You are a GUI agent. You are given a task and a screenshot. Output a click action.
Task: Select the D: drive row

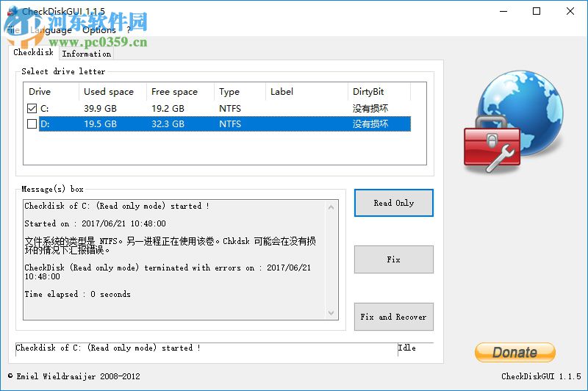coord(225,123)
